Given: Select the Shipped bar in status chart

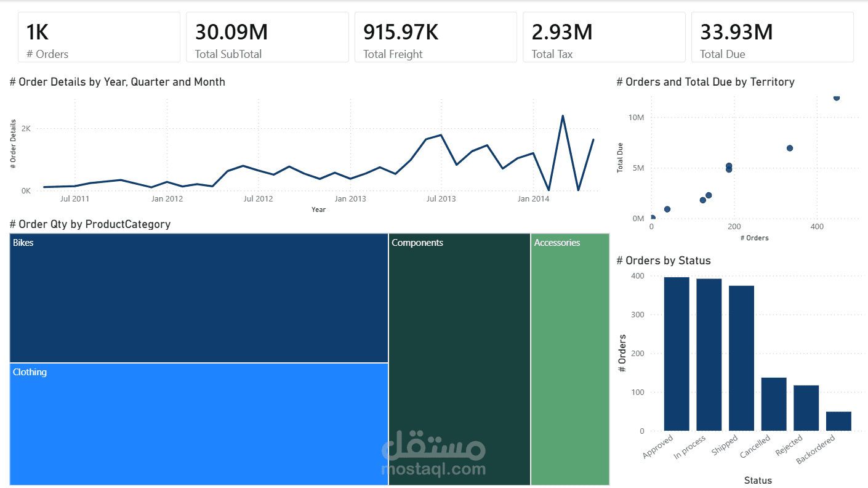Looking at the screenshot, I should (741, 358).
